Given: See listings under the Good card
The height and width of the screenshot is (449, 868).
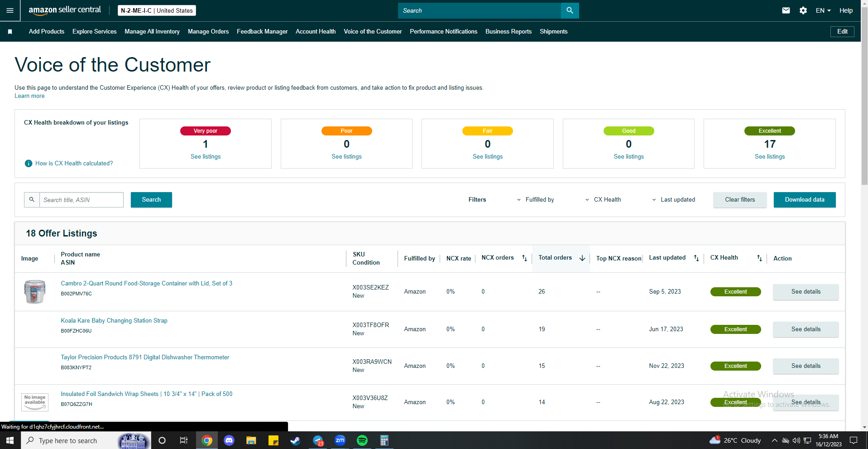Looking at the screenshot, I should 628,157.
